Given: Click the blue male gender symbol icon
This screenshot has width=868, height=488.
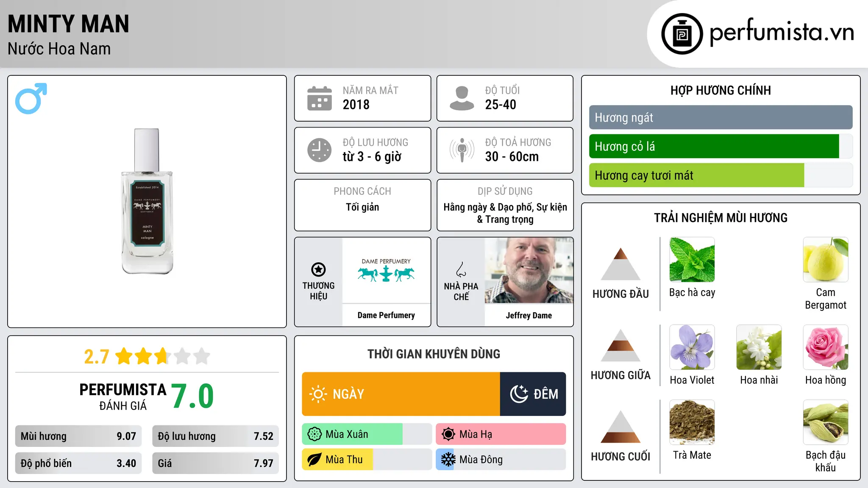Looking at the screenshot, I should 31,98.
